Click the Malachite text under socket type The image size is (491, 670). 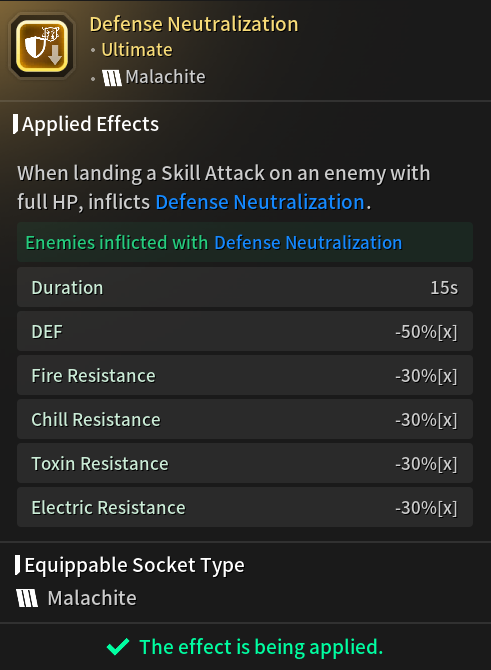[x=92, y=598]
